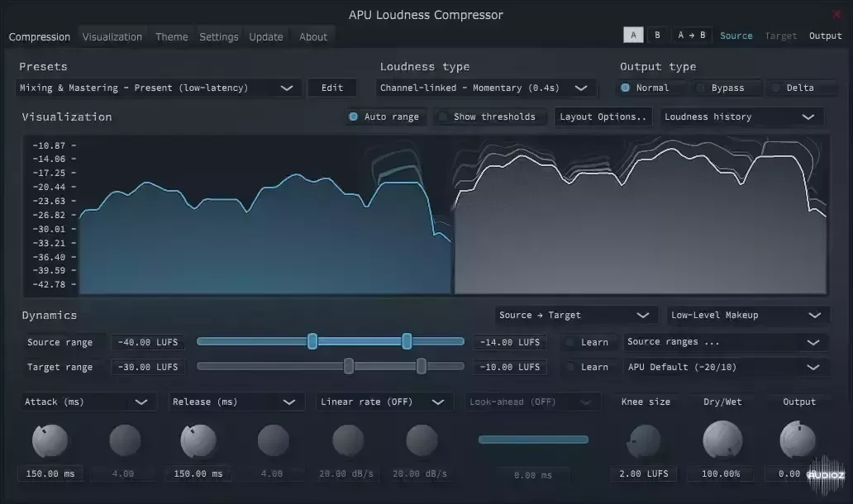This screenshot has width=853, height=504.
Task: Click the Attack 4.00 secondary knob
Action: (125, 441)
